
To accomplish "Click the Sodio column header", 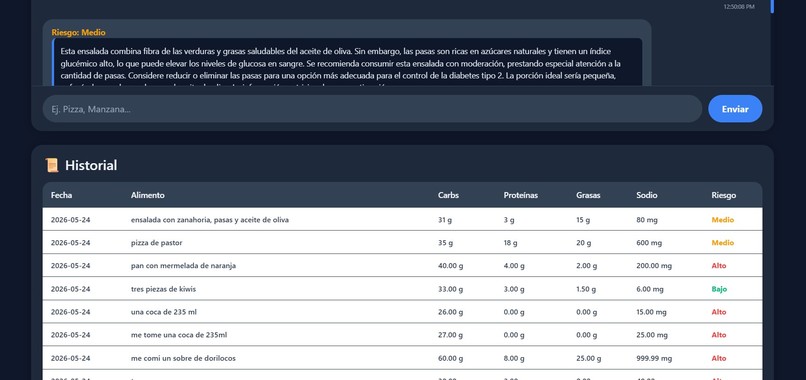I will [x=647, y=195].
